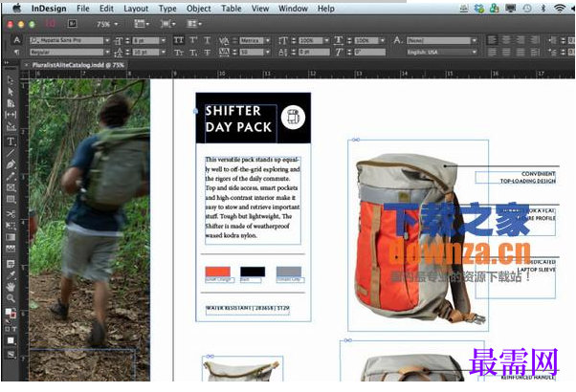Open the Type menu
Image resolution: width=576 pixels, height=392 pixels.
tap(167, 8)
